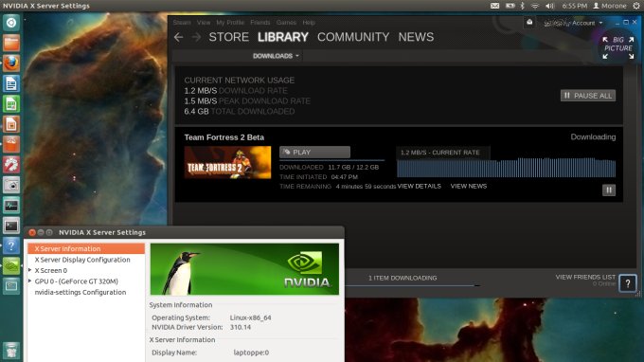This screenshot has height=362, width=644.
Task: Open Ubuntu Dash home in the launcher
Action: (x=11, y=23)
